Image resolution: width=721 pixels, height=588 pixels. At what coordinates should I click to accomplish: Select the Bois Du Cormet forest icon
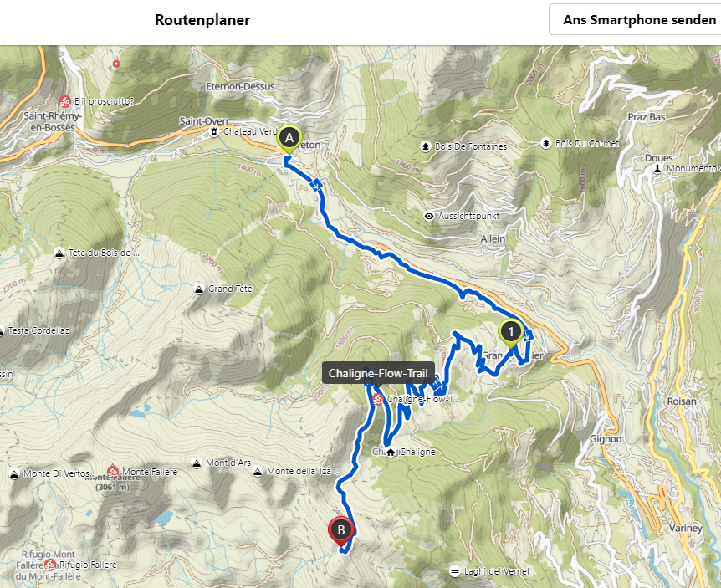click(546, 143)
